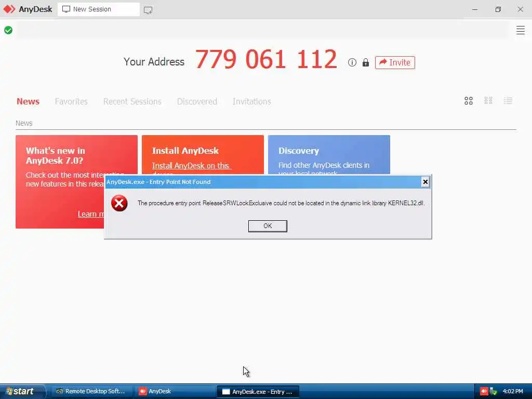Click OK in error dialog
Viewport: 532px width, 399px height.
pyautogui.click(x=268, y=226)
